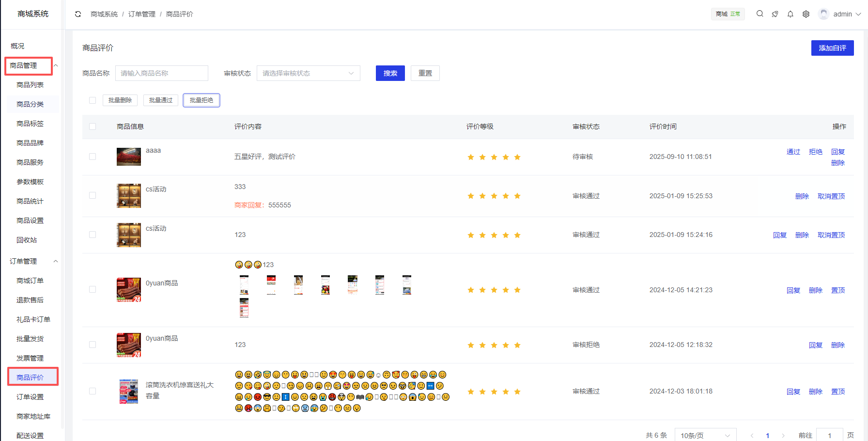Tick the select-all checkbox in the table header
Image resolution: width=868 pixels, height=441 pixels.
point(93,126)
